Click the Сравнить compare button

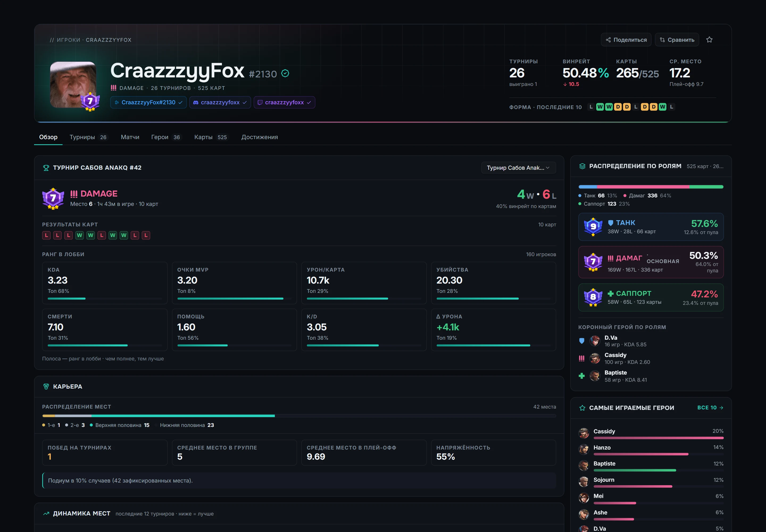click(677, 40)
